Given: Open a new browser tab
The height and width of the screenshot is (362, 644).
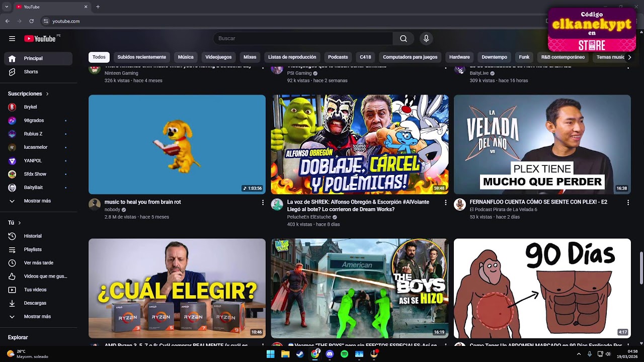Looking at the screenshot, I should pos(98,7).
